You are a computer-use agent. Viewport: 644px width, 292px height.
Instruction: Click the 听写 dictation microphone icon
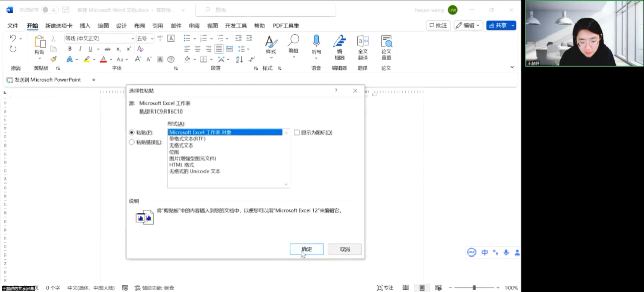click(316, 41)
